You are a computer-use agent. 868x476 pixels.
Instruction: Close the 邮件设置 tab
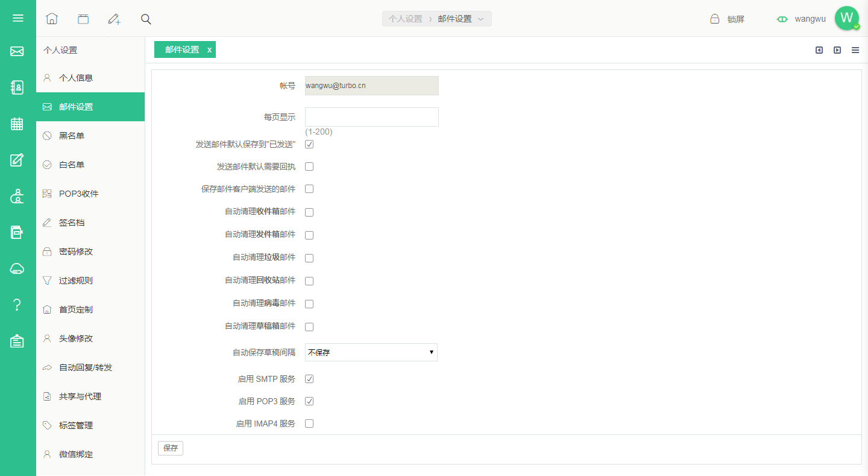(210, 50)
